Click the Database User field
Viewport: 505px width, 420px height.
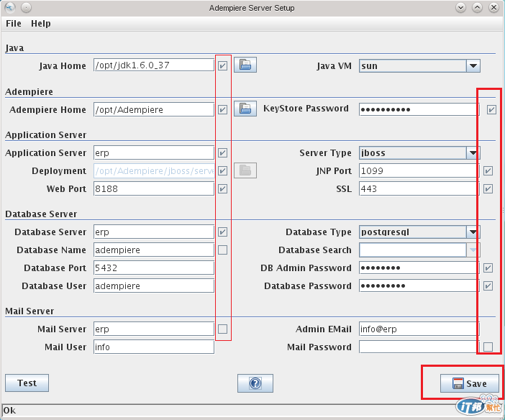pos(154,286)
